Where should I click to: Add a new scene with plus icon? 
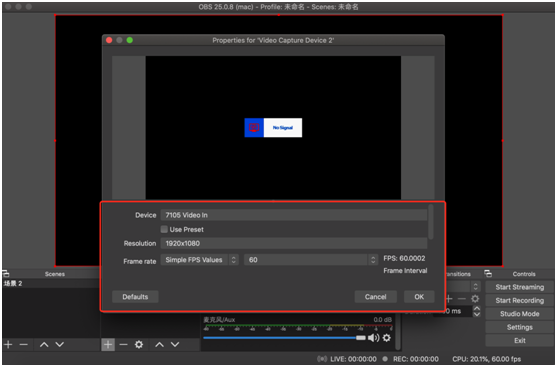(8, 344)
